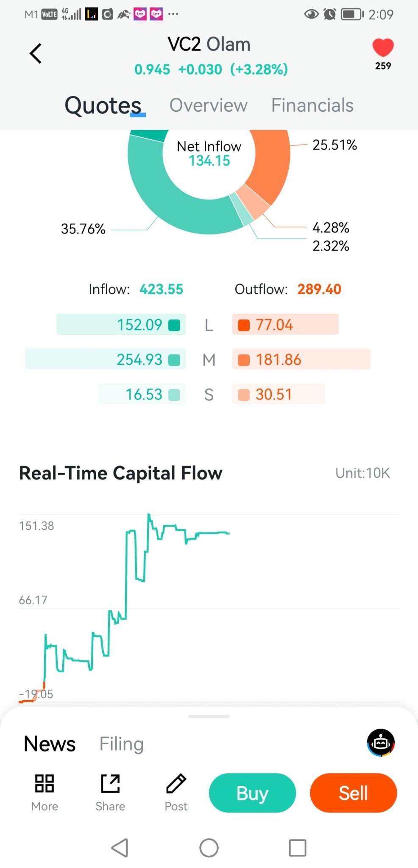Tap the orange Sell button
This screenshot has width=418, height=868.
pyautogui.click(x=354, y=793)
